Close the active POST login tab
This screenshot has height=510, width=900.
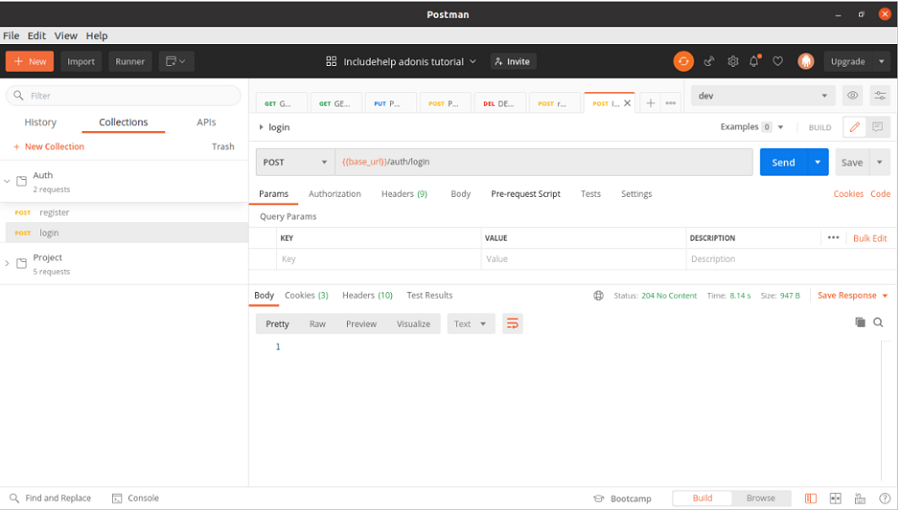coord(627,103)
